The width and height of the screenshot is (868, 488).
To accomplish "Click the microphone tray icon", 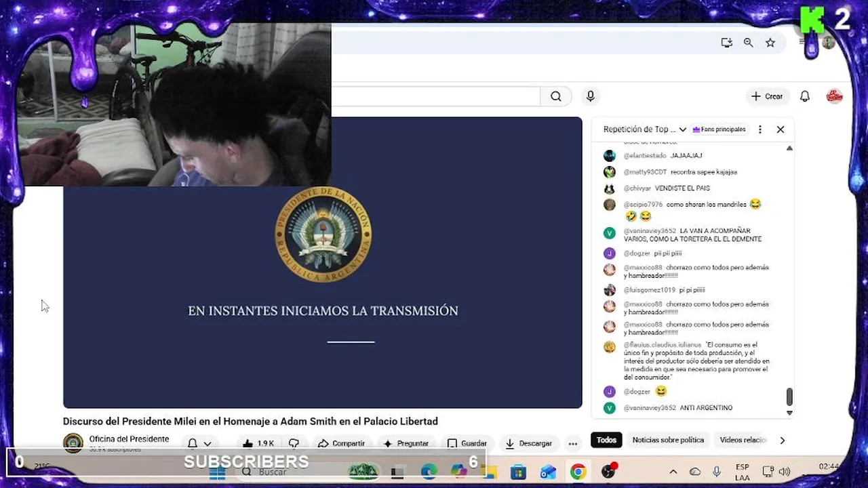I will pyautogui.click(x=717, y=472).
